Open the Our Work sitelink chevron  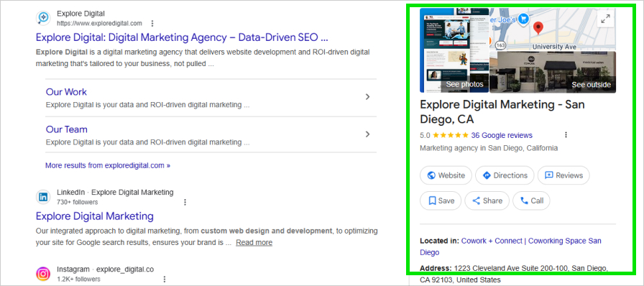tap(367, 97)
